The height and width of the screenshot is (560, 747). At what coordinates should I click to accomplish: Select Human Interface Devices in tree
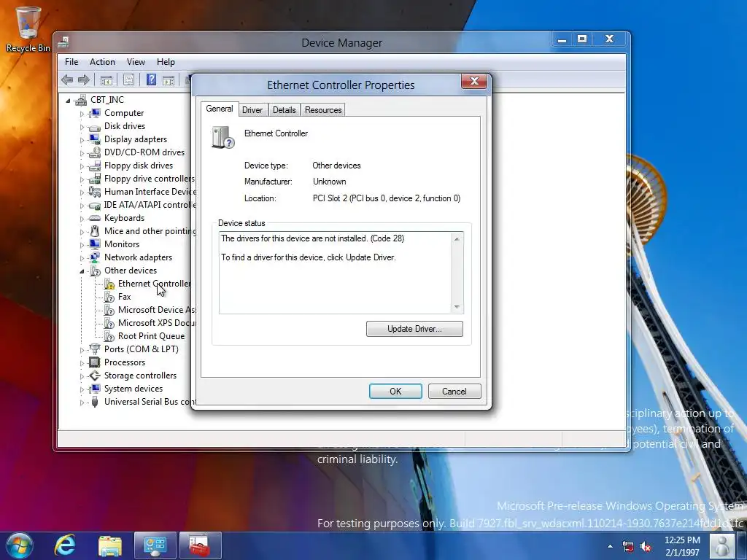150,192
